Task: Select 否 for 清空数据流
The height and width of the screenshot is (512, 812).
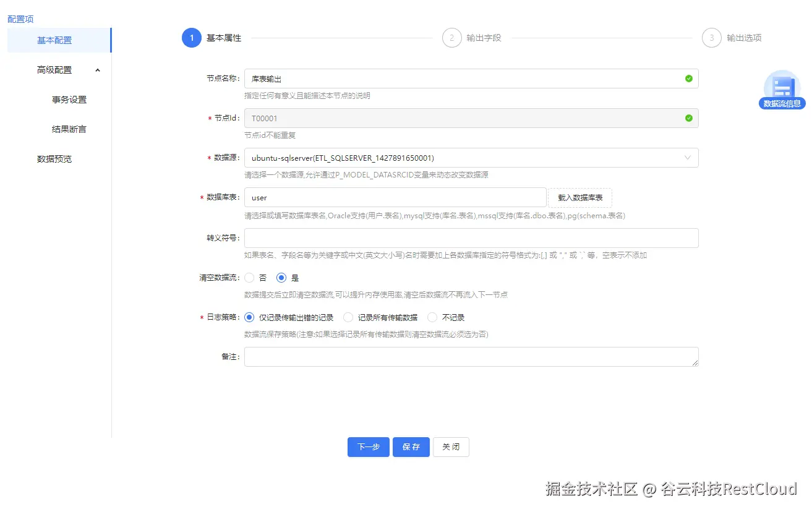Action: [250, 278]
